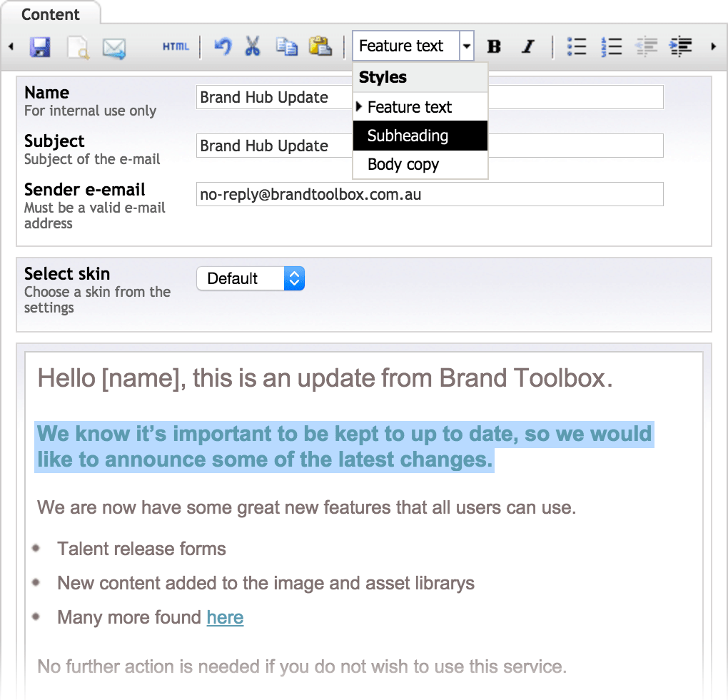
Task: Toggle Italic formatting
Action: coord(528,47)
